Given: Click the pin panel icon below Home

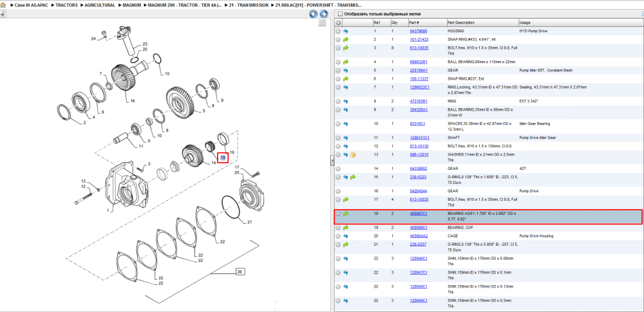Looking at the screenshot, I should (3, 14).
